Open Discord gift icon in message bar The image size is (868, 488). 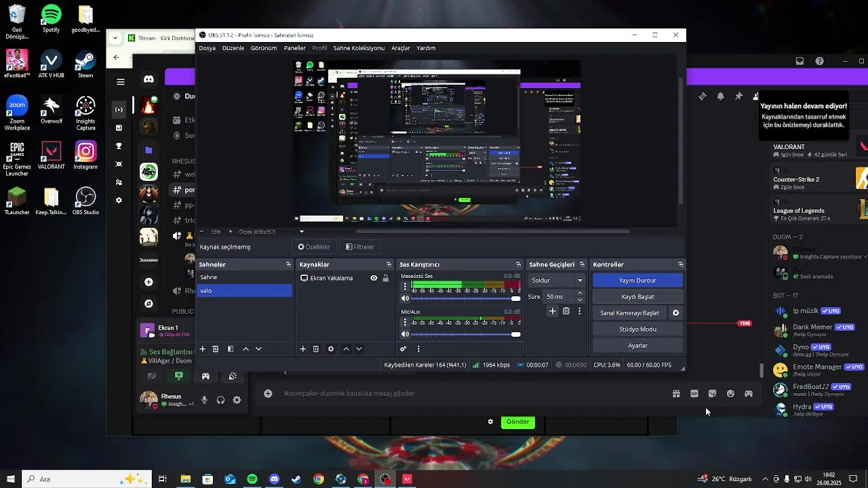point(676,394)
